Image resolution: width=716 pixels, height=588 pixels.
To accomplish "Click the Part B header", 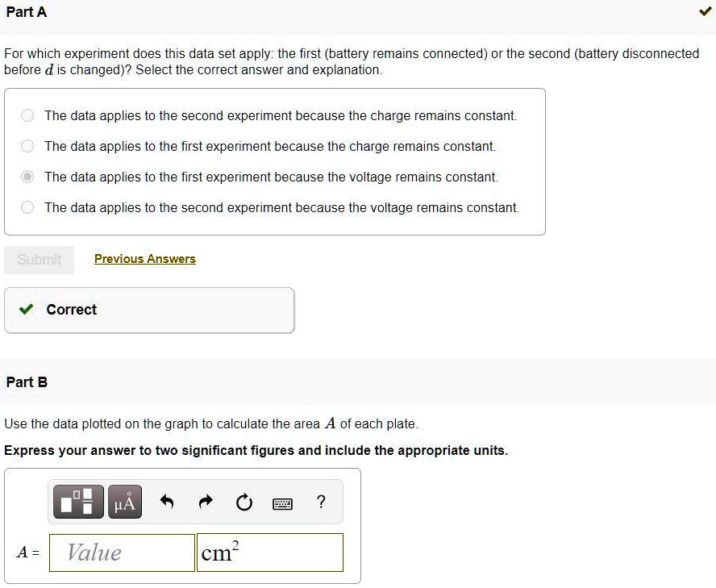I will pyautogui.click(x=27, y=382).
